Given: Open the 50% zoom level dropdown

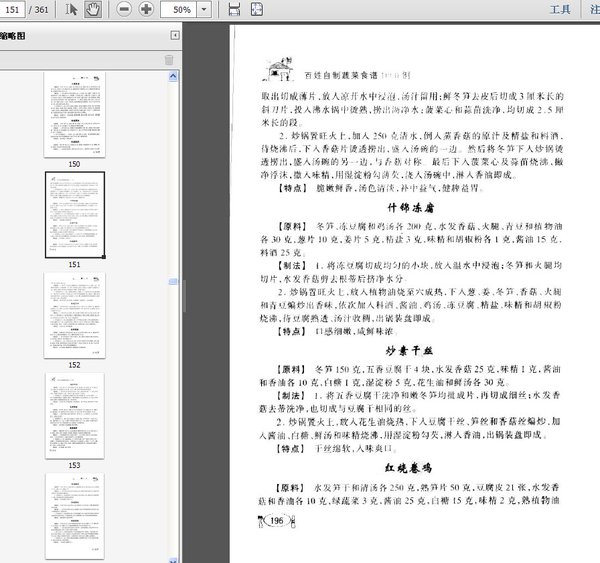Looking at the screenshot, I should [x=203, y=9].
